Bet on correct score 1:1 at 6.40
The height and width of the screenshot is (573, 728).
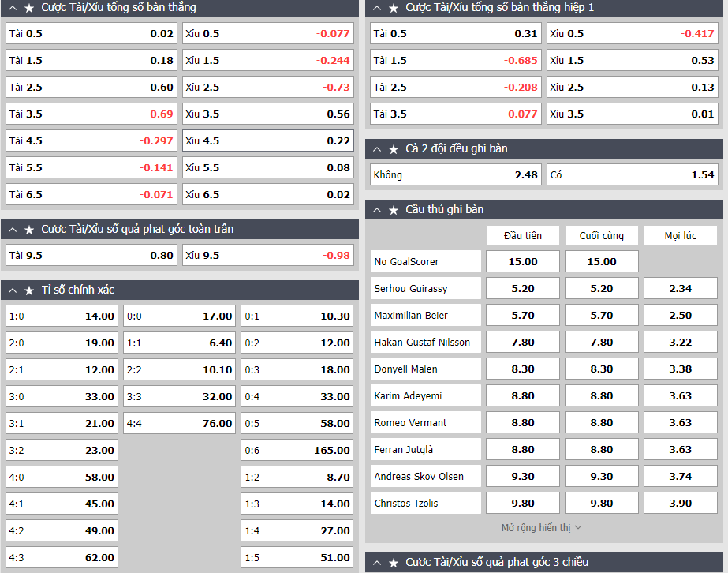(179, 343)
